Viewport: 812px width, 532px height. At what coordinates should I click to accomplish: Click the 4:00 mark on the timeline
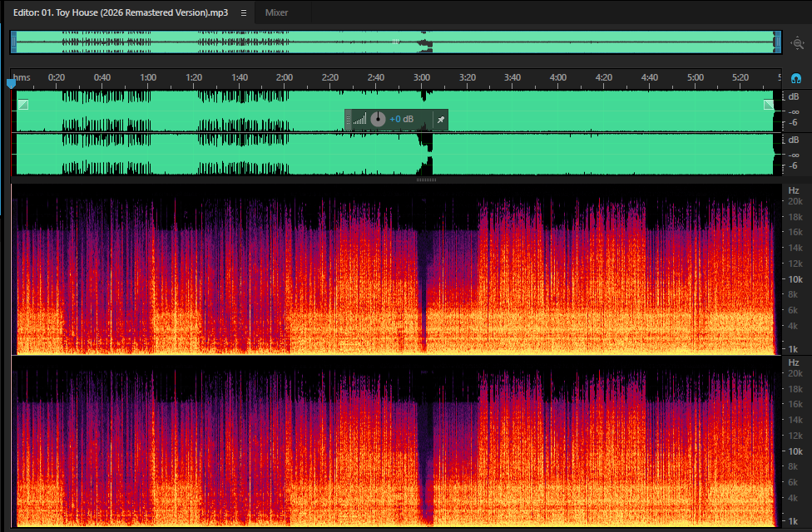tap(557, 77)
